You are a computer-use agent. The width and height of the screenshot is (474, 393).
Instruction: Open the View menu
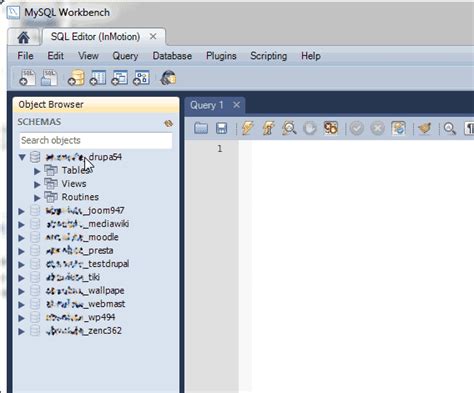pyautogui.click(x=88, y=56)
